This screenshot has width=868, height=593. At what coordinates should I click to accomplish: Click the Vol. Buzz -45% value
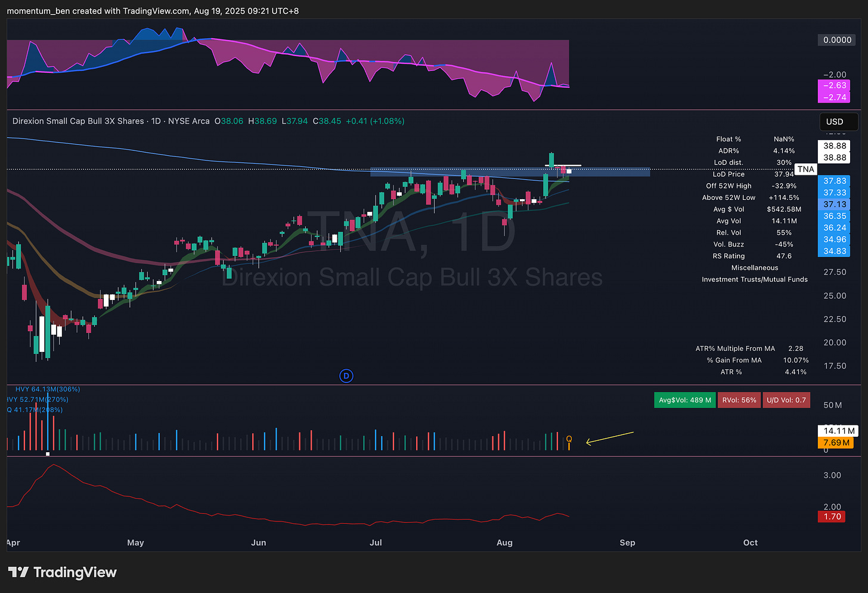pyautogui.click(x=784, y=245)
